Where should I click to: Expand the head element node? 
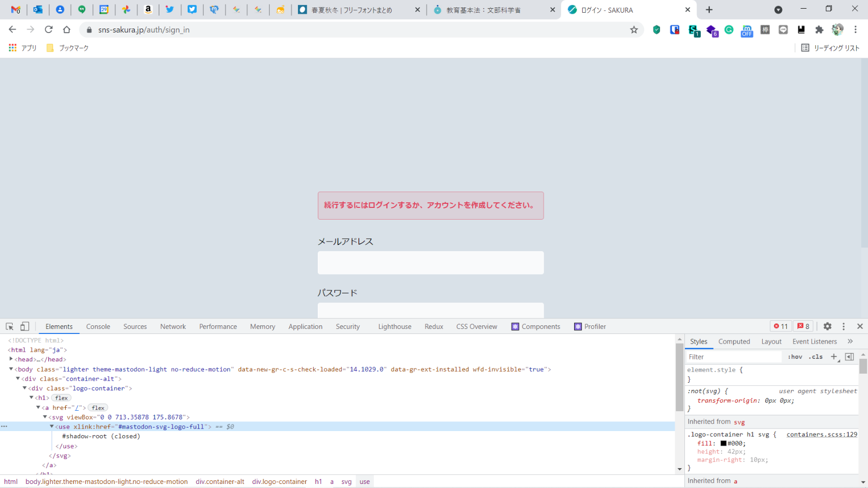click(x=11, y=359)
